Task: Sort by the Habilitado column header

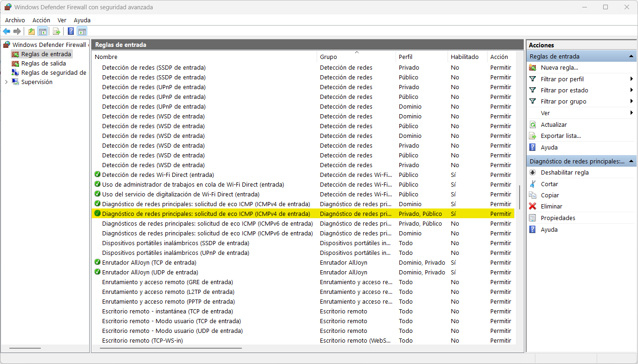Action: (x=464, y=57)
